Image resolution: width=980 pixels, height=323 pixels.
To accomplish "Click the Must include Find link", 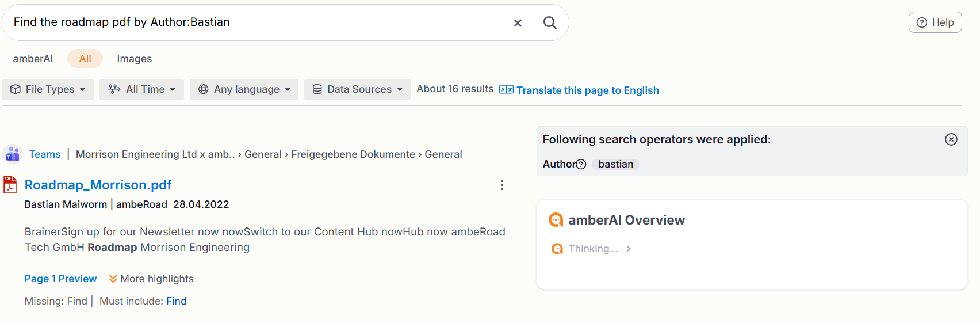I will click(177, 301).
